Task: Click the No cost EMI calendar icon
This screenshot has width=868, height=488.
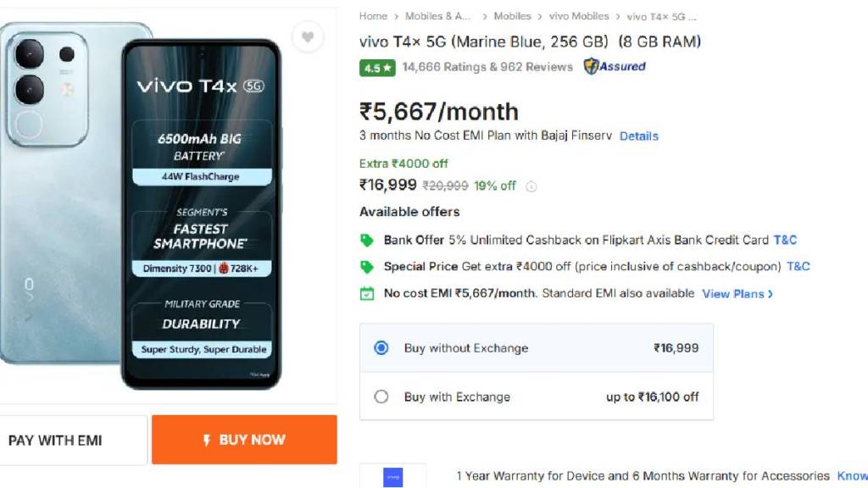Action: pyautogui.click(x=367, y=294)
